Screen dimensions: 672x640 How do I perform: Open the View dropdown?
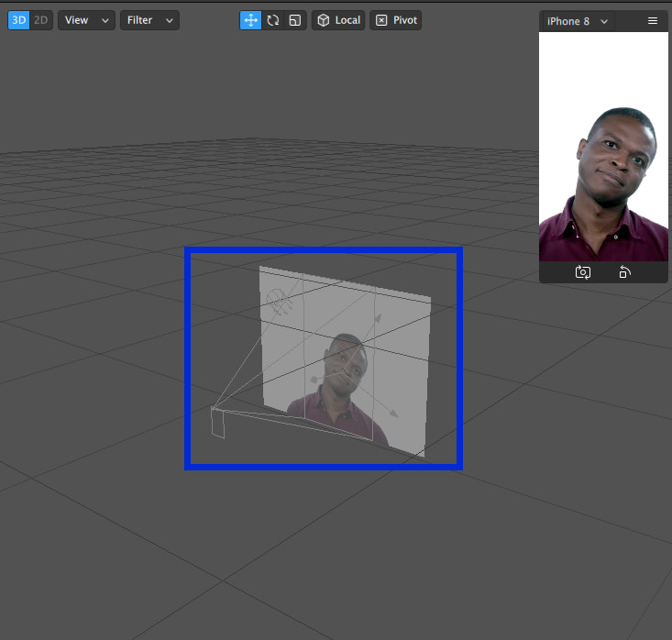tap(86, 20)
